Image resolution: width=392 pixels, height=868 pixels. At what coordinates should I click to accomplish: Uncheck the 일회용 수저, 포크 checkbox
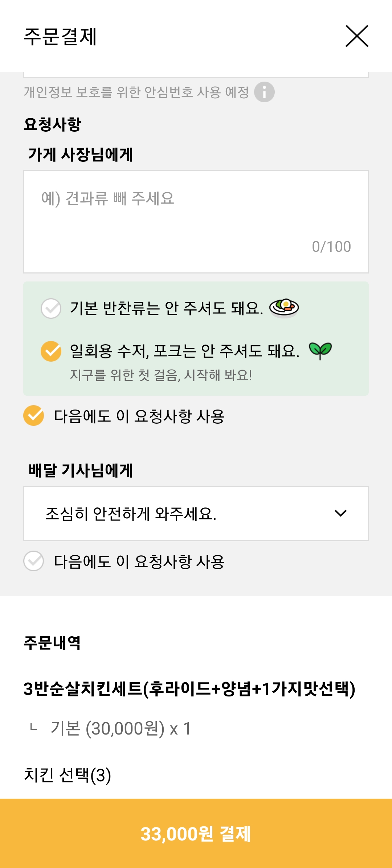[x=51, y=351]
